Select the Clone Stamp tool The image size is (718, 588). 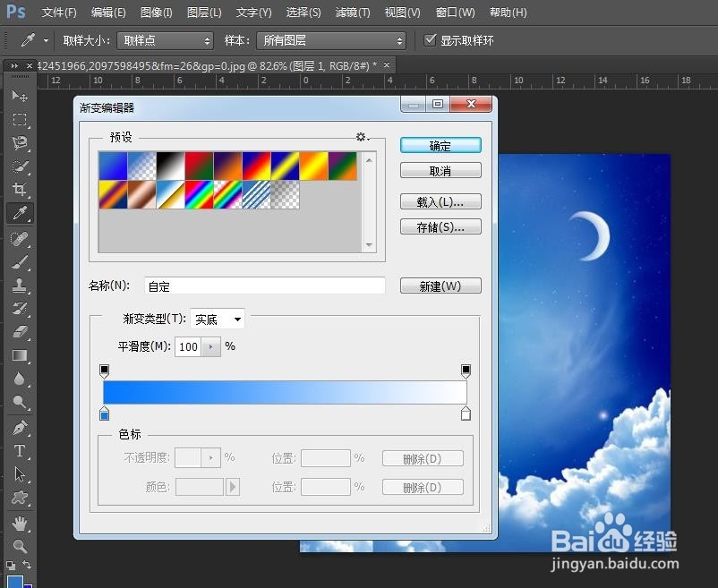[20, 285]
